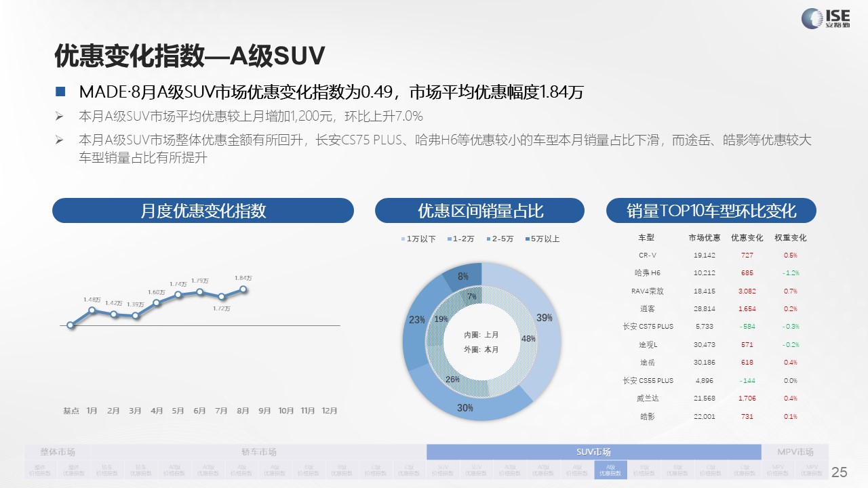The height and width of the screenshot is (488, 868).
Task: Select the 1.48万 January data point
Action: click(x=92, y=310)
